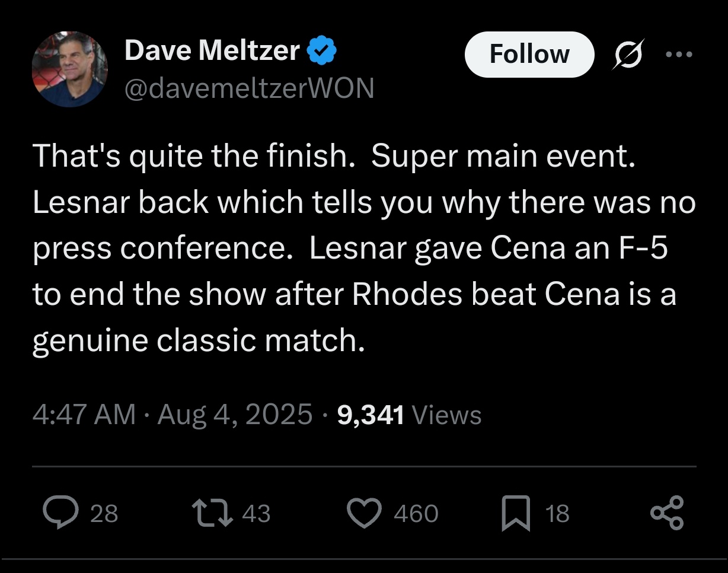This screenshot has width=728, height=573.
Task: Open the @davemeltzerWON handle link
Action: click(x=249, y=88)
